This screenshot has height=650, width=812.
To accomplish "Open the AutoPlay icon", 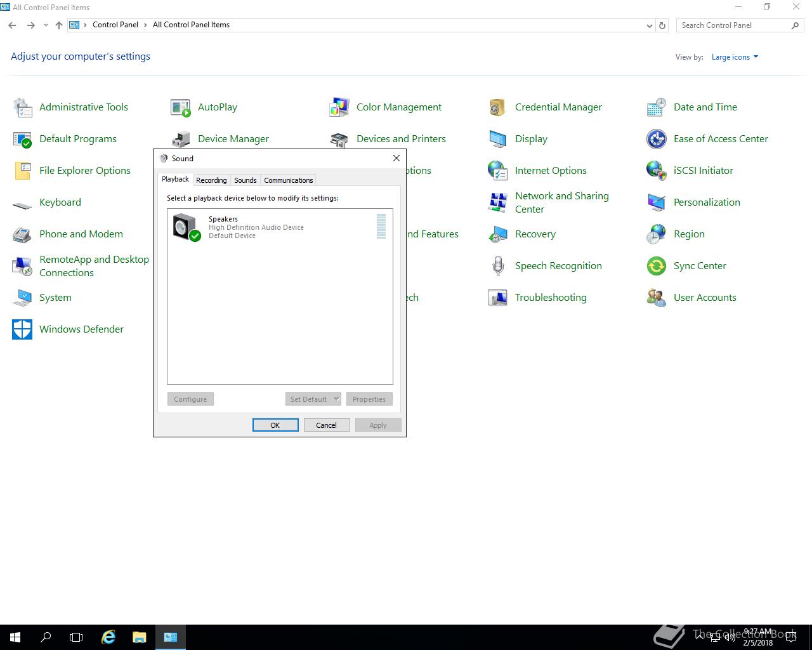I will pyautogui.click(x=181, y=107).
